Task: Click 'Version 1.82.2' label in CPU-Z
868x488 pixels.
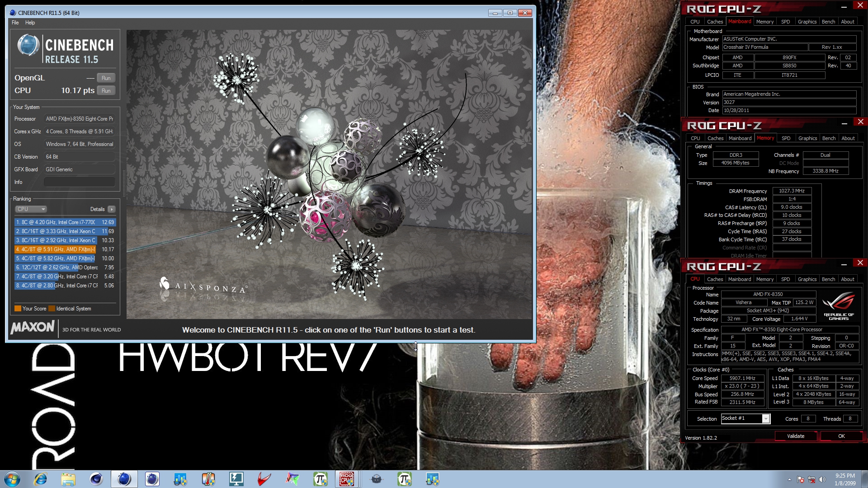Action: pos(701,438)
